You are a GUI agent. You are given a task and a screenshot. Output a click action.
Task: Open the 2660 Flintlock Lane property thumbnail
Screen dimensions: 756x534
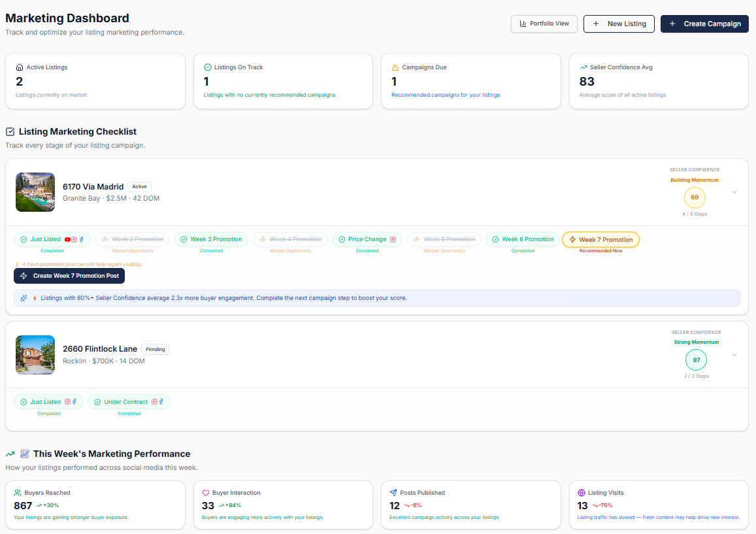click(35, 355)
